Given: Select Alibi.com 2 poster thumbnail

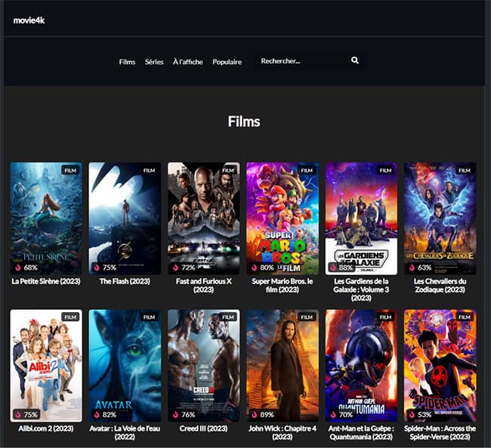Looking at the screenshot, I should (x=46, y=366).
